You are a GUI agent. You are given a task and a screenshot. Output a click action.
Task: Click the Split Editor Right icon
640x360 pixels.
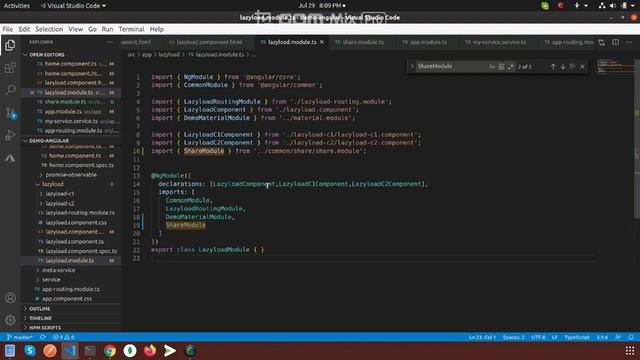tap(615, 42)
